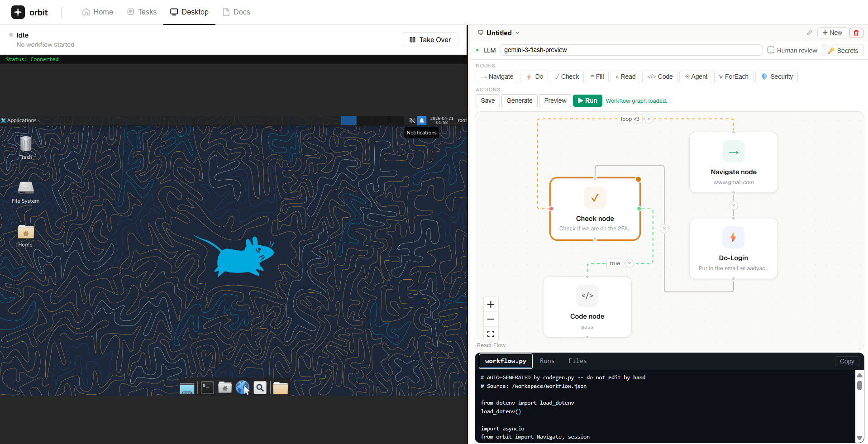The width and height of the screenshot is (868, 444).
Task: Switch to the Tasks tab
Action: [142, 12]
